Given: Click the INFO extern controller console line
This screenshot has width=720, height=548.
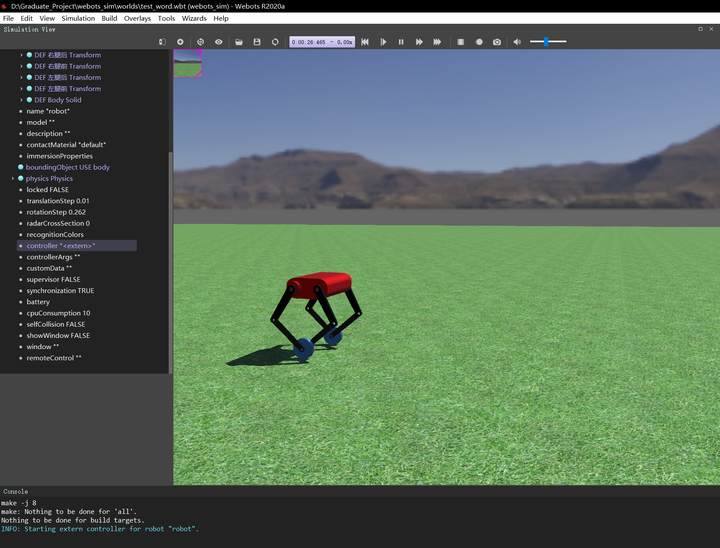Looking at the screenshot, I should coord(100,529).
